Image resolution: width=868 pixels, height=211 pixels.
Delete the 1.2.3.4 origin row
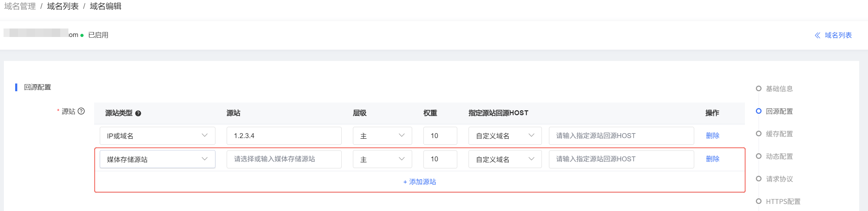tap(713, 136)
